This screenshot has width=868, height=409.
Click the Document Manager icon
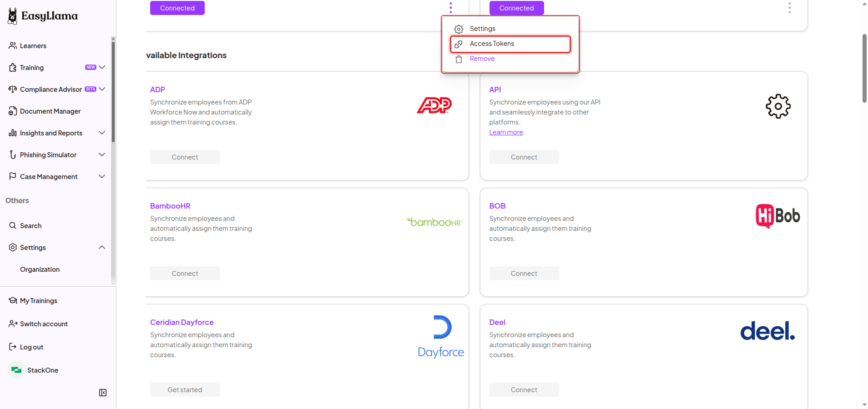point(13,111)
